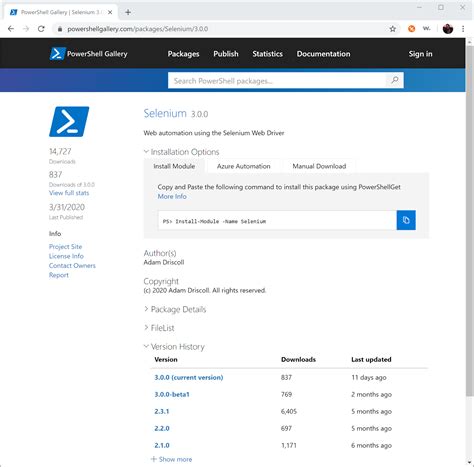Image resolution: width=474 pixels, height=467 pixels.
Task: Switch to the Azure Automation tab
Action: [x=244, y=166]
